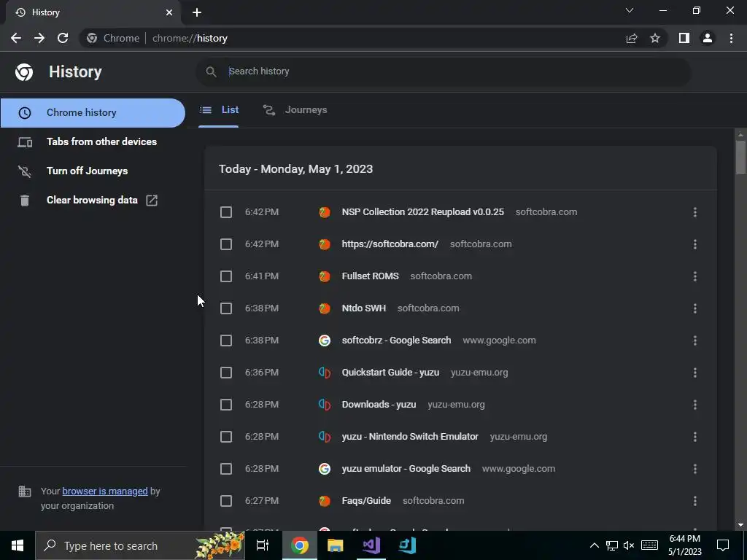The image size is (747, 560).
Task: Open Visual Studio from the taskbar
Action: pyautogui.click(x=371, y=545)
